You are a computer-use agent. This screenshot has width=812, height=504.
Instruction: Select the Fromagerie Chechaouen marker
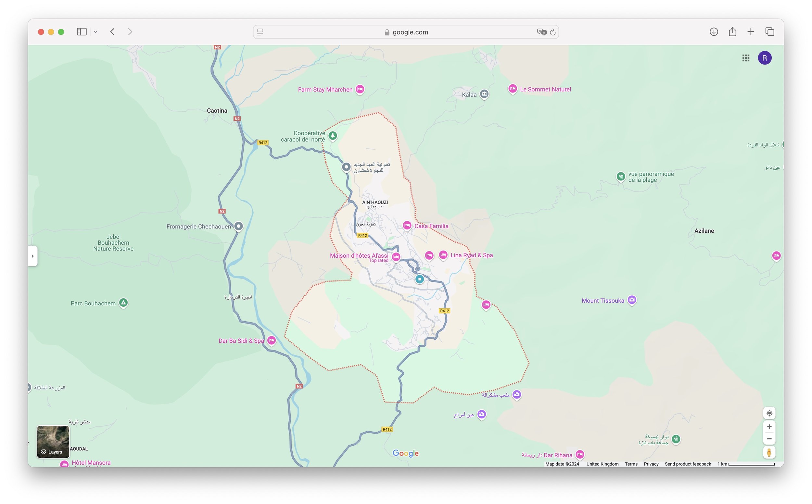click(x=238, y=226)
